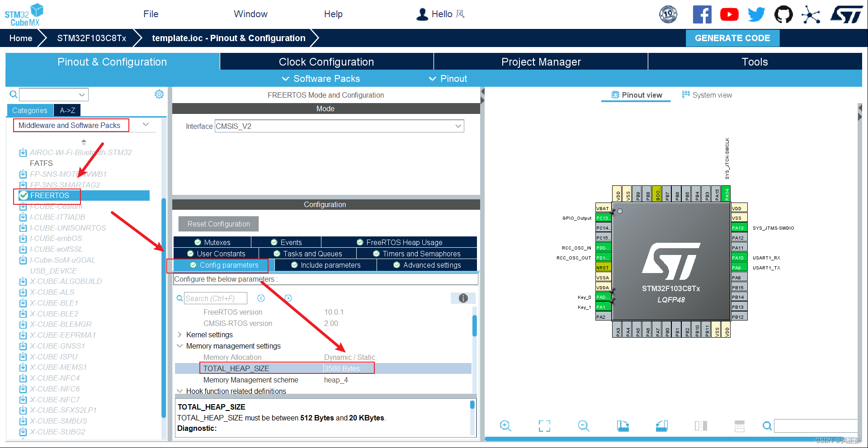Click the FREERTOS enabled check icon

click(24, 195)
